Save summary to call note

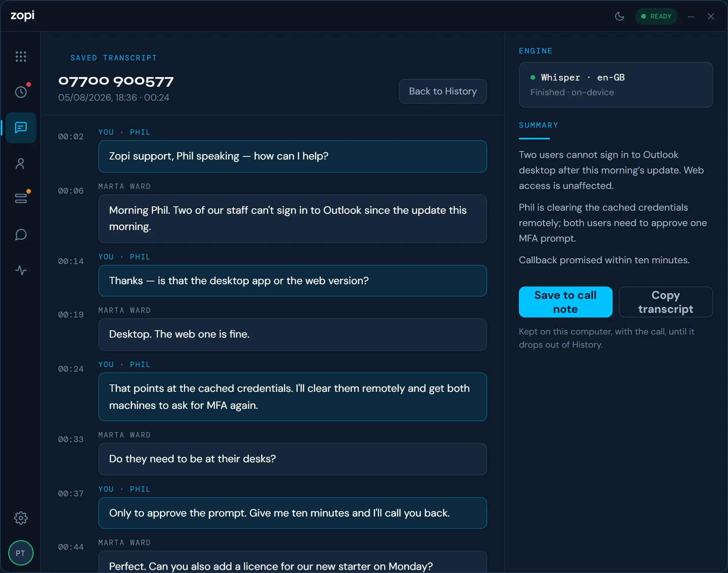click(565, 302)
